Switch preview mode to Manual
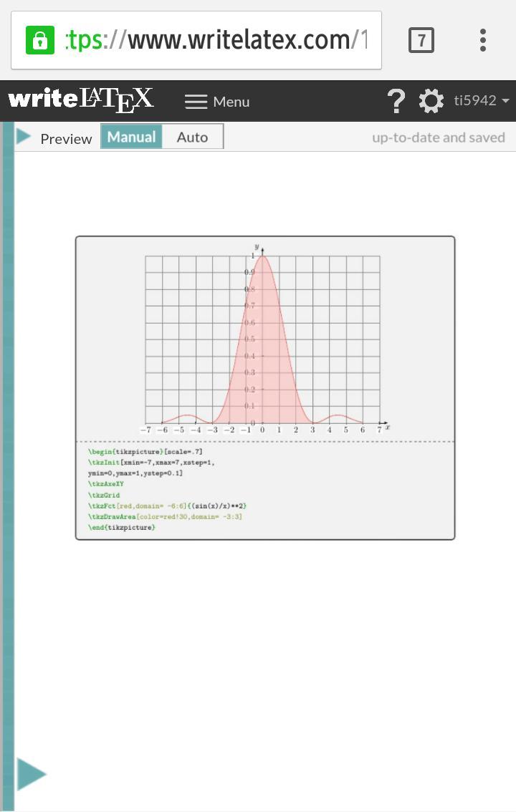 (x=132, y=137)
